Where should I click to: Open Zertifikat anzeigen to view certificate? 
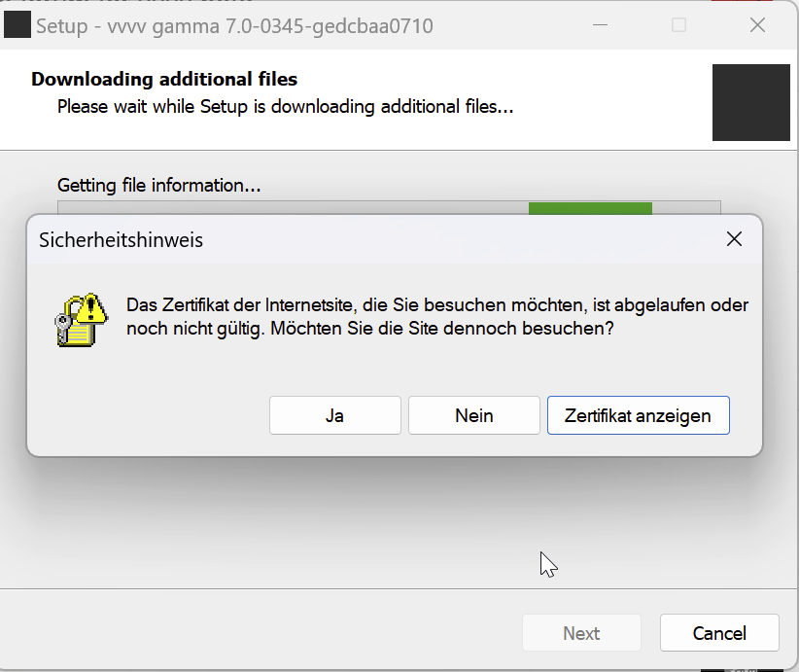(x=638, y=415)
